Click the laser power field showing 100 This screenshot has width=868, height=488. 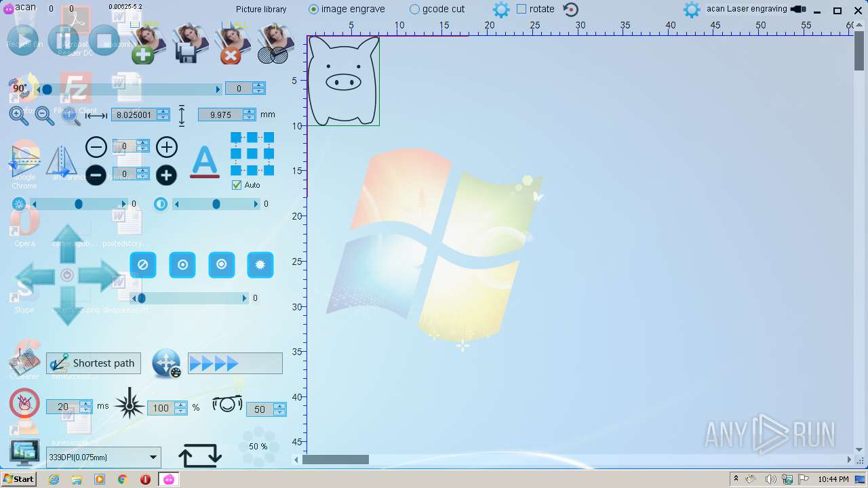point(161,408)
